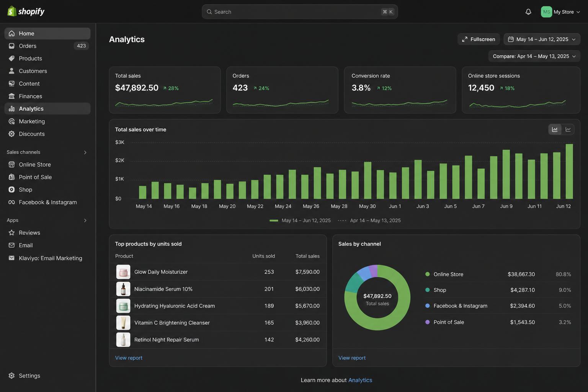Click the Point of Sale bag icon
The width and height of the screenshot is (588, 392).
point(12,177)
